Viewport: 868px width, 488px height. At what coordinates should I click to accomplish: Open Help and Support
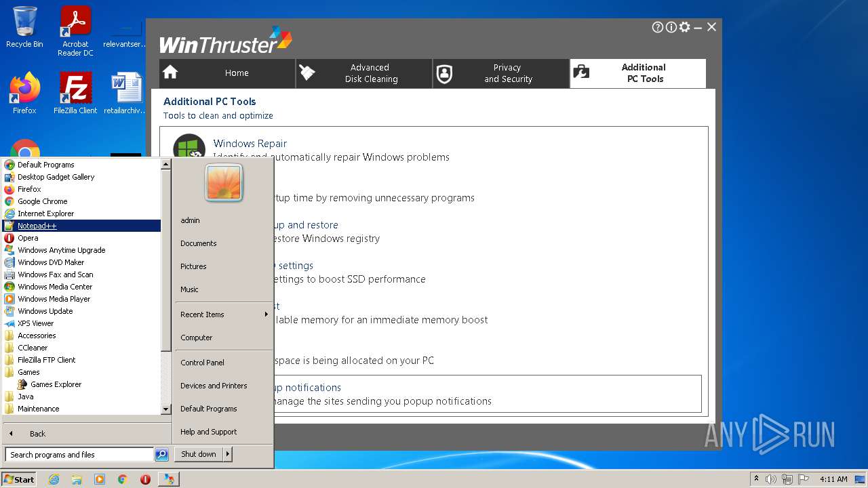[x=208, y=432]
